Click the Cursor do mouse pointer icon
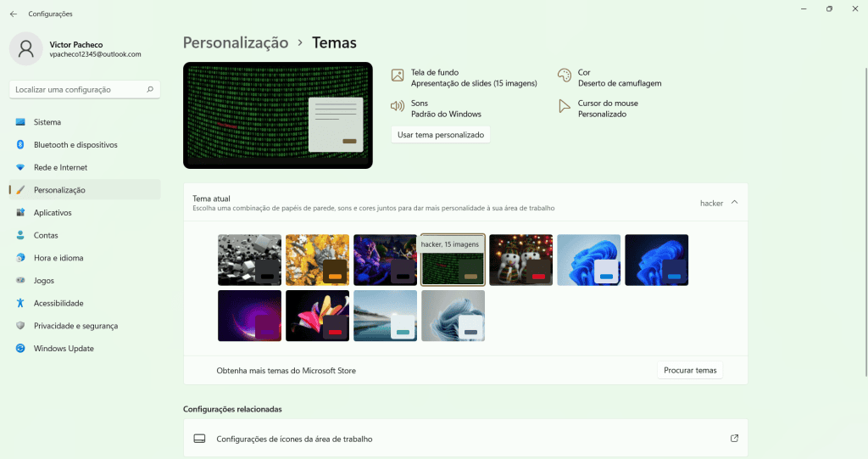868x459 pixels. (564, 106)
